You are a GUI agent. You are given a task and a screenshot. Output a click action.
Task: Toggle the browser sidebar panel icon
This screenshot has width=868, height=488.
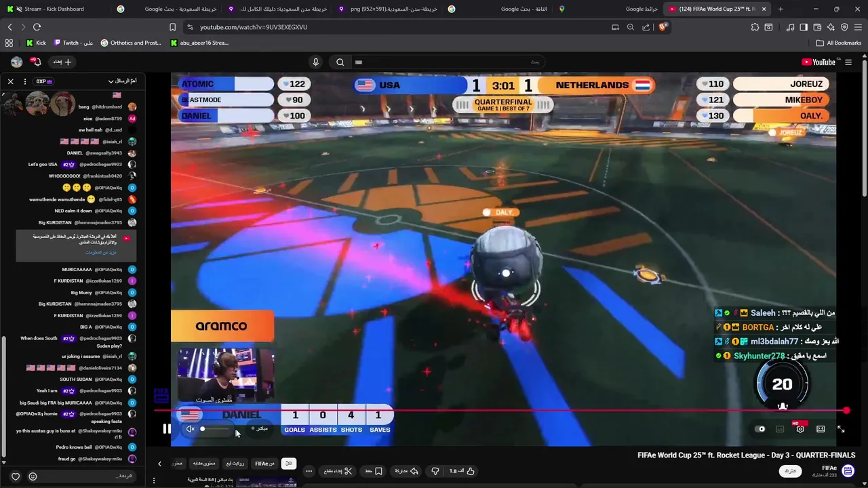coord(804,27)
